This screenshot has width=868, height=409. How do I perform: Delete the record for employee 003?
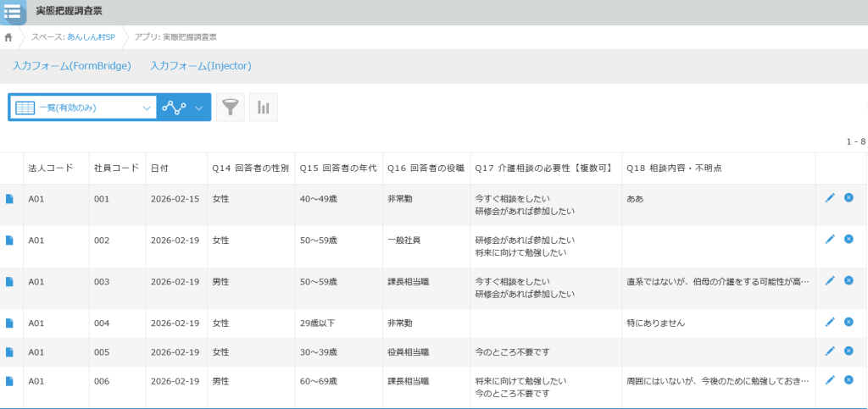click(849, 280)
